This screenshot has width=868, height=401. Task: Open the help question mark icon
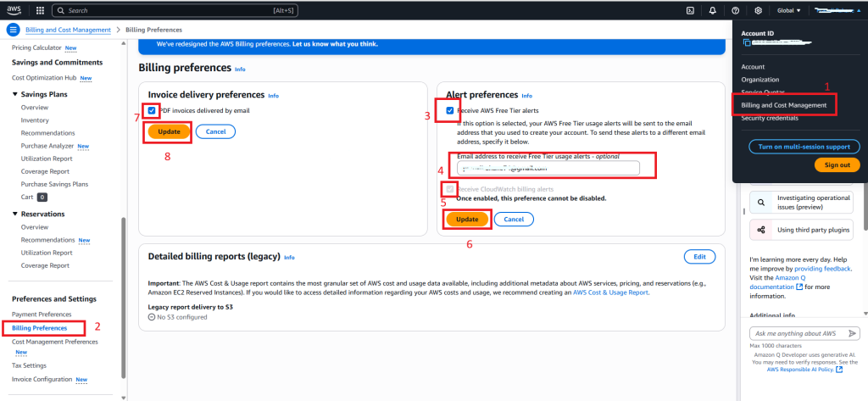coord(735,10)
